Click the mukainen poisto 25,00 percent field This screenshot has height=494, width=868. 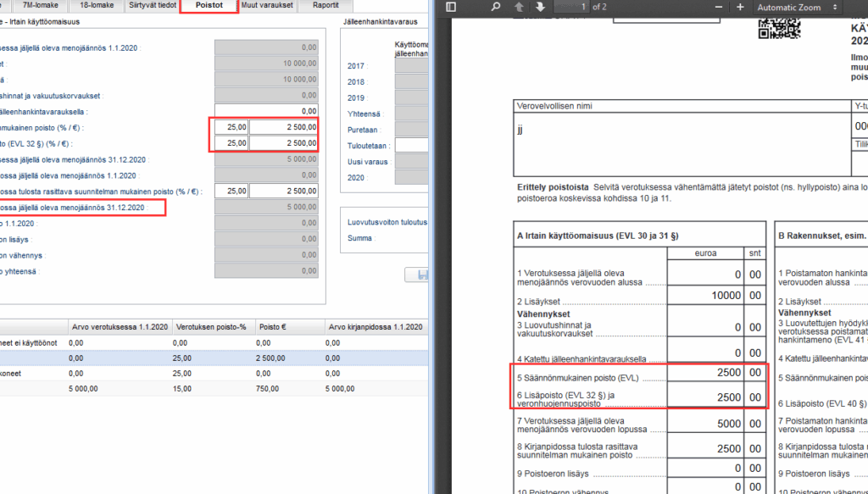[x=231, y=127]
